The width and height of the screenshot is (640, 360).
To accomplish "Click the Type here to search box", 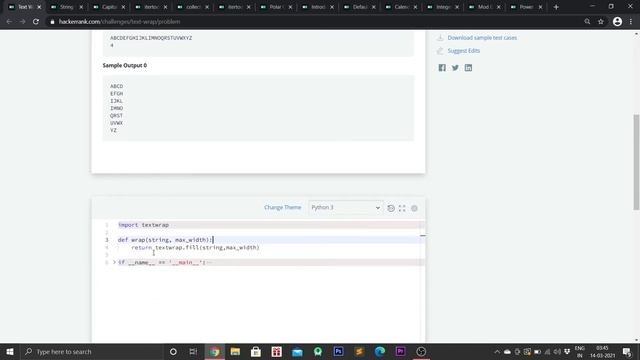I will click(92, 351).
